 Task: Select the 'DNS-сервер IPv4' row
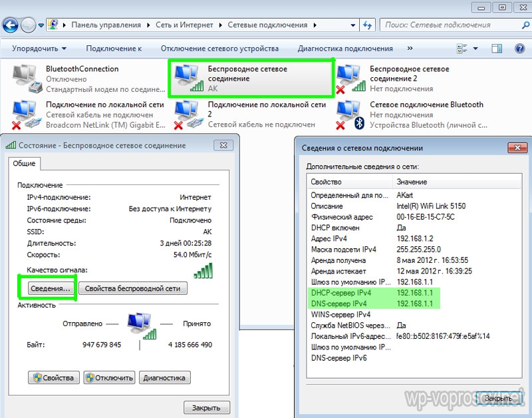414,304
